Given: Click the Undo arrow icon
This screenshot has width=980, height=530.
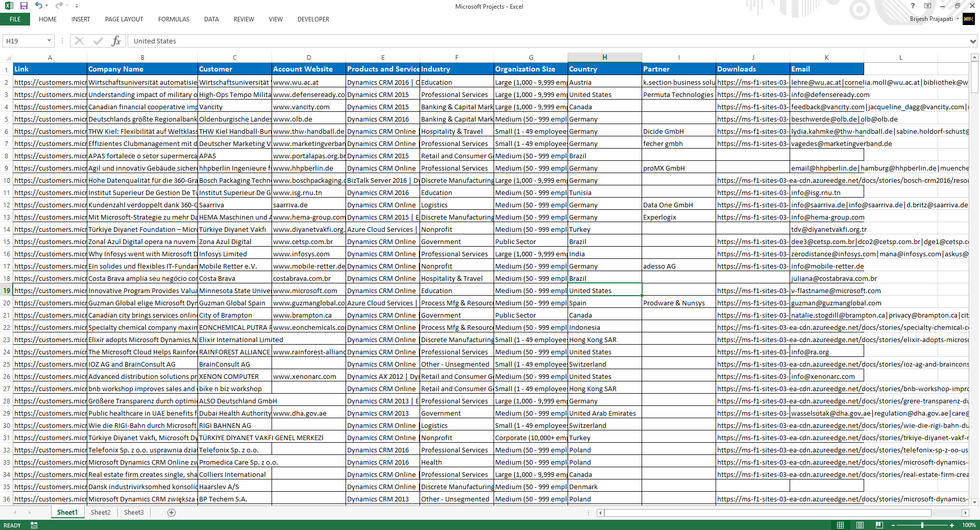Looking at the screenshot, I should coord(39,6).
